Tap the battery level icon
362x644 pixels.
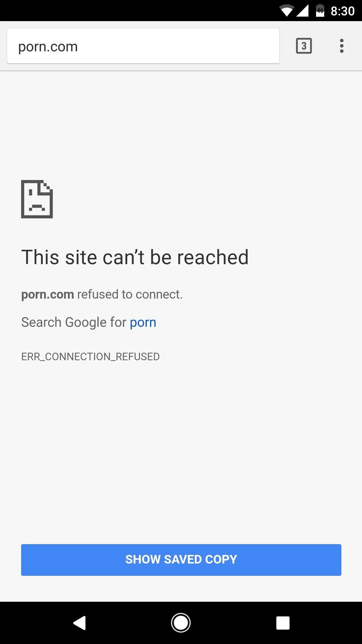(x=320, y=11)
